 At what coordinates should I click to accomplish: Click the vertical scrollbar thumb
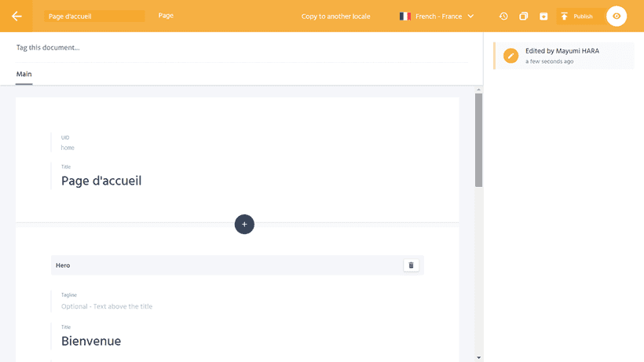click(478, 140)
